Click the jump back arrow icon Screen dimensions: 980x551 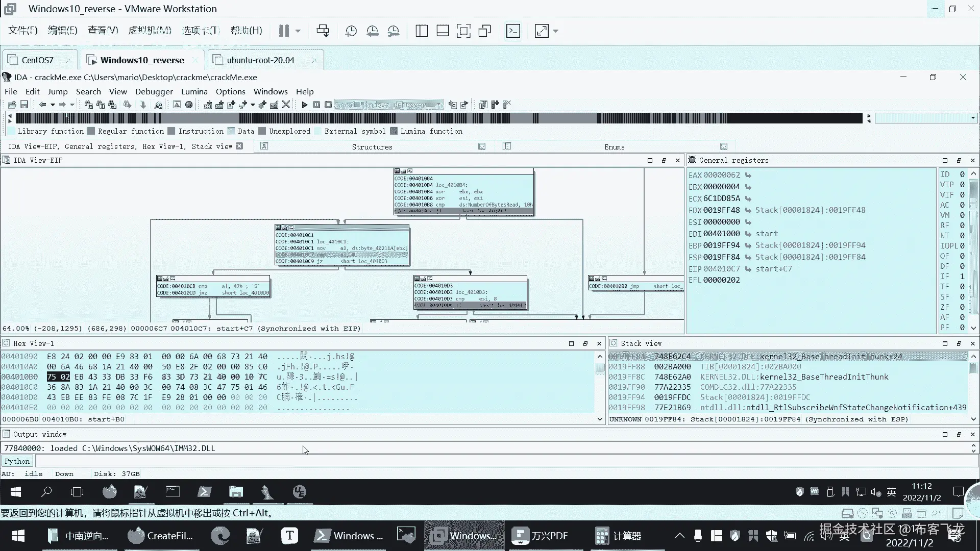point(43,105)
